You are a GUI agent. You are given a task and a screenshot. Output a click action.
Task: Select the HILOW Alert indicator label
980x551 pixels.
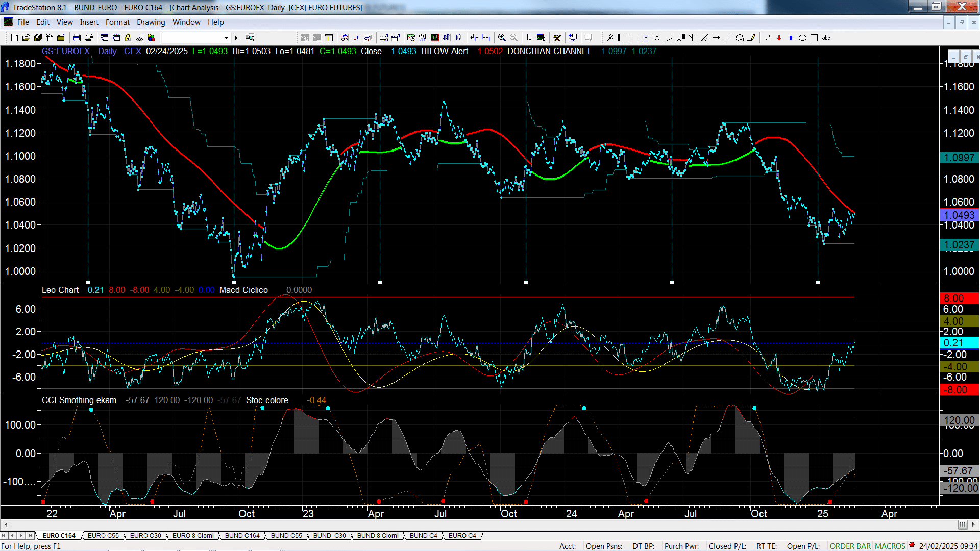445,51
